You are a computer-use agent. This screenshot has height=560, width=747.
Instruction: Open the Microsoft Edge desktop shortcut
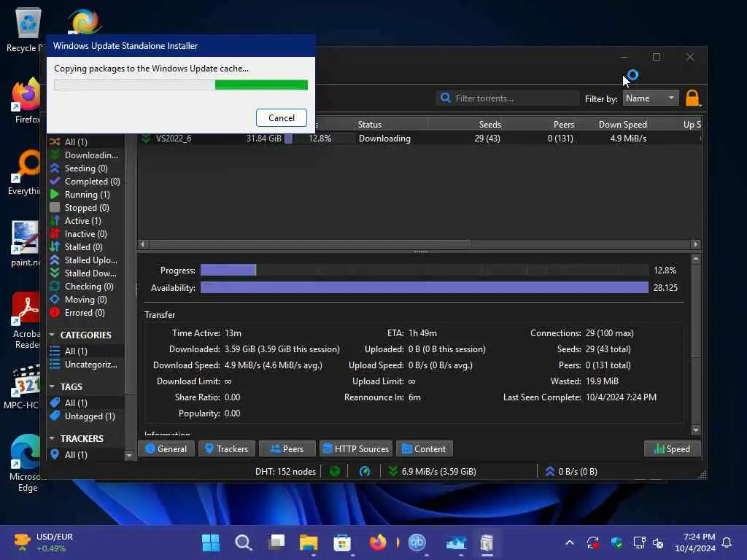(26, 463)
